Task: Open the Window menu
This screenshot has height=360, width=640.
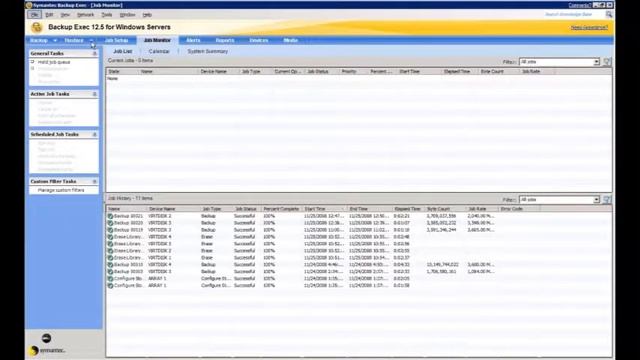Action: coord(127,15)
